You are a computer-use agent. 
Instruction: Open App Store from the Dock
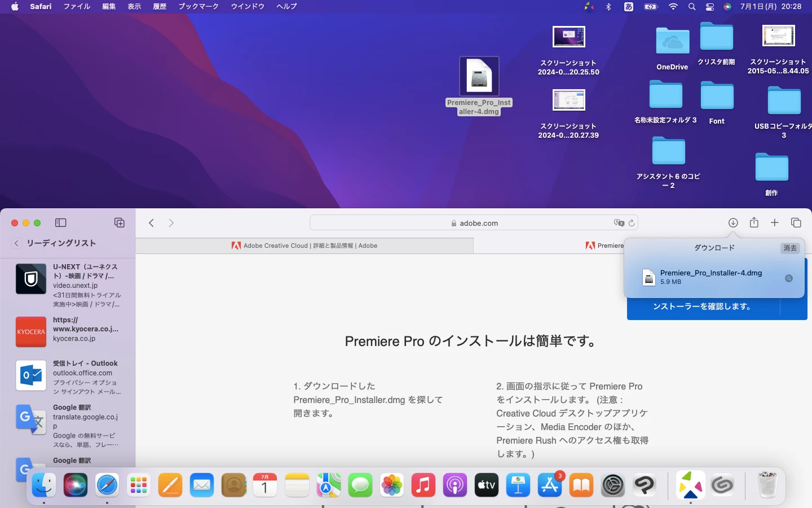549,485
